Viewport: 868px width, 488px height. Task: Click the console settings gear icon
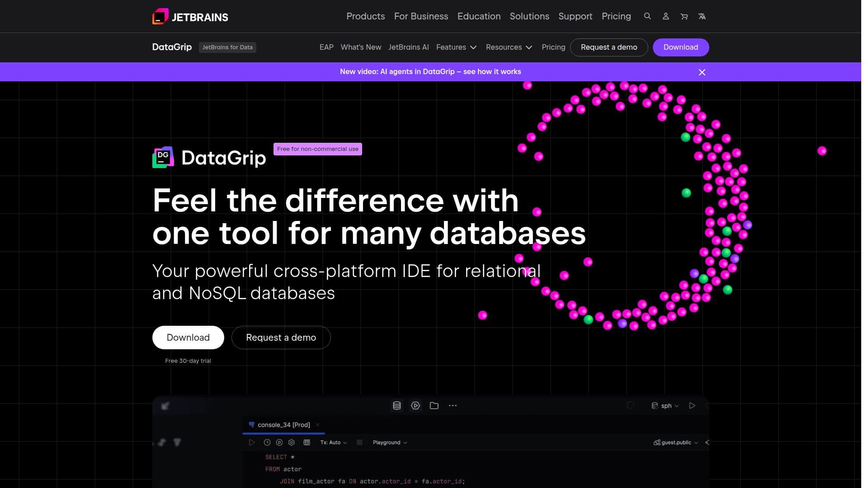point(292,442)
